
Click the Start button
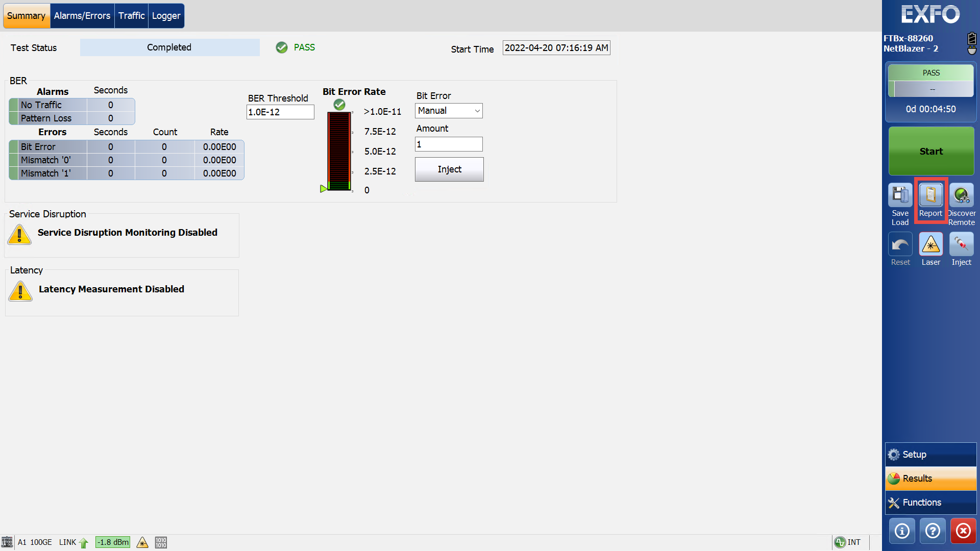point(931,151)
